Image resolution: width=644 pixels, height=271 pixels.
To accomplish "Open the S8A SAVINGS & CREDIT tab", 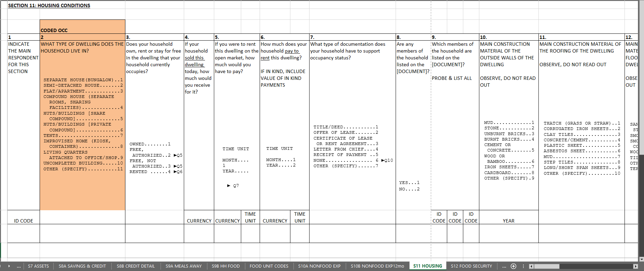I will pos(82,266).
